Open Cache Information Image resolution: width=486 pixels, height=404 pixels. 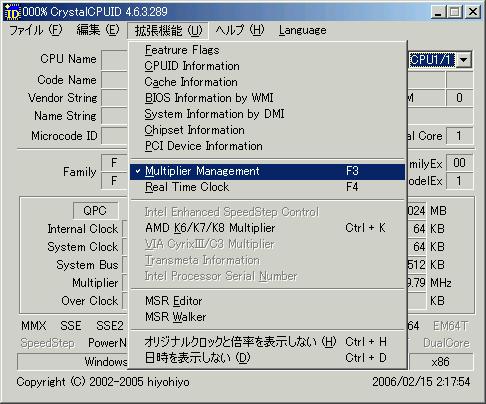click(268, 82)
